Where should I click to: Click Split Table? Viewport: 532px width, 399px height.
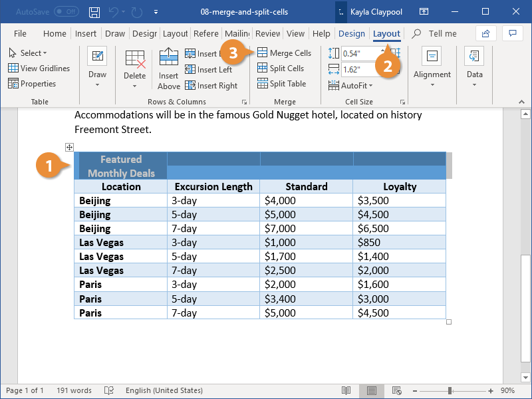click(x=283, y=83)
